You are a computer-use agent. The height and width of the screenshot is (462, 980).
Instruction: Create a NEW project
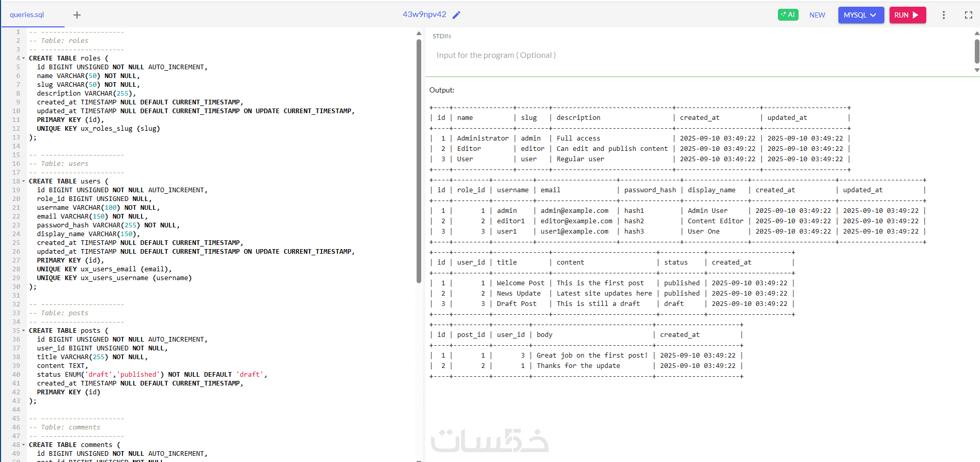click(x=817, y=15)
